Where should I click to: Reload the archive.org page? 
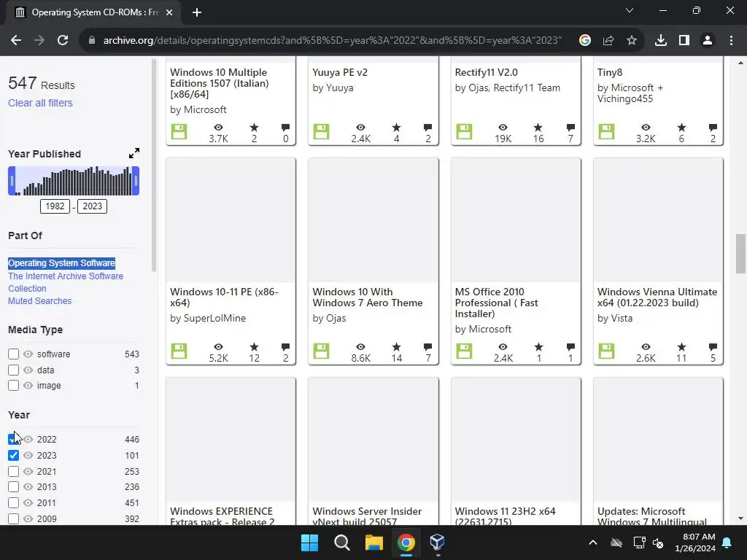click(63, 41)
